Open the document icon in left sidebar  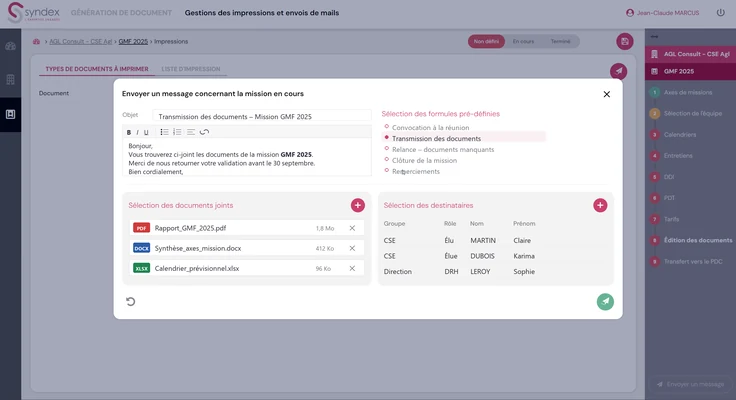[10, 114]
